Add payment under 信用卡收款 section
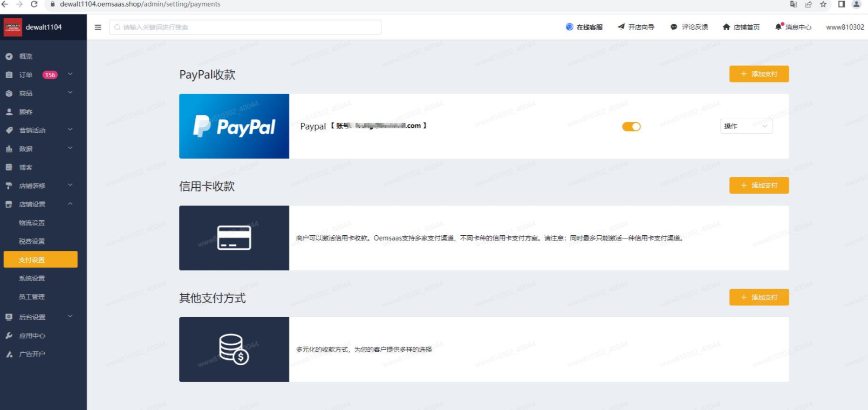 pos(758,186)
